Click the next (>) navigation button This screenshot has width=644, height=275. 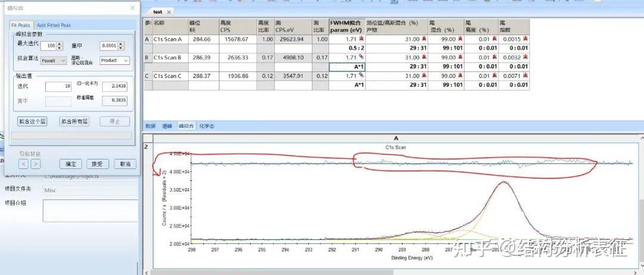(36, 164)
